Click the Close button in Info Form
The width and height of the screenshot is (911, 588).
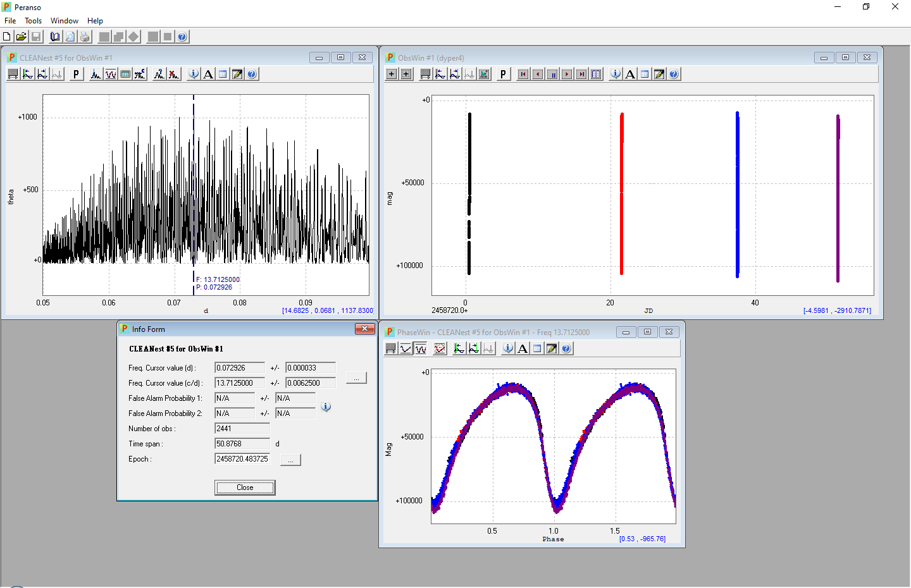point(245,487)
